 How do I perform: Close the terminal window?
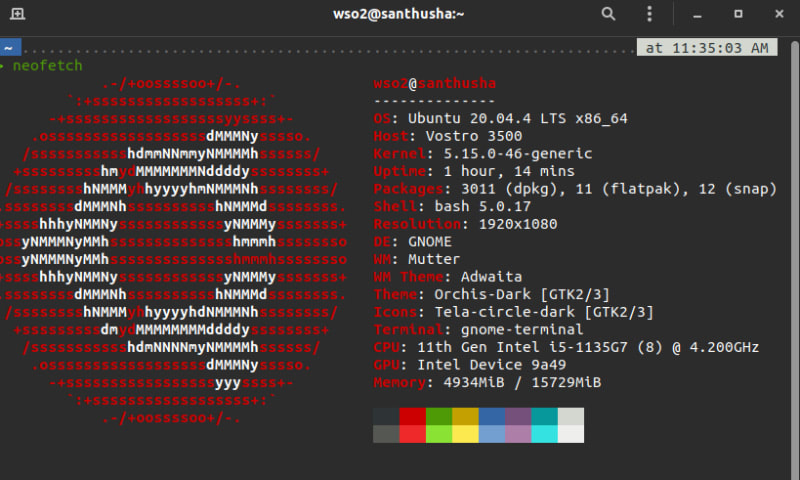tap(778, 14)
